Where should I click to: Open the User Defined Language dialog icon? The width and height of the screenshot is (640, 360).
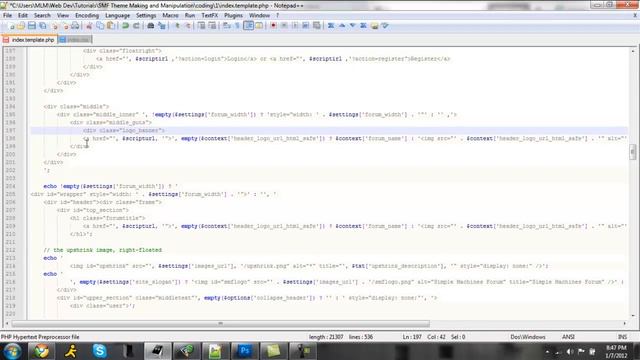point(259,26)
